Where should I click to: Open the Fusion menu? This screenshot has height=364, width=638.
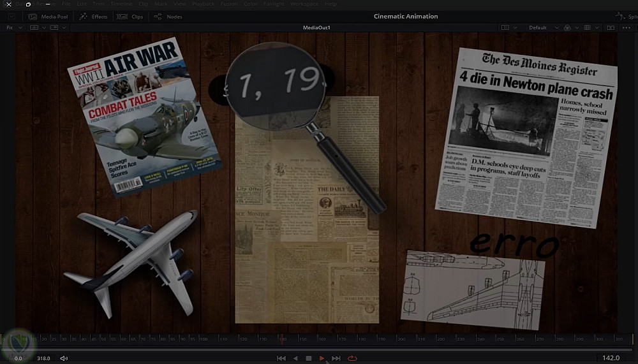pos(229,4)
